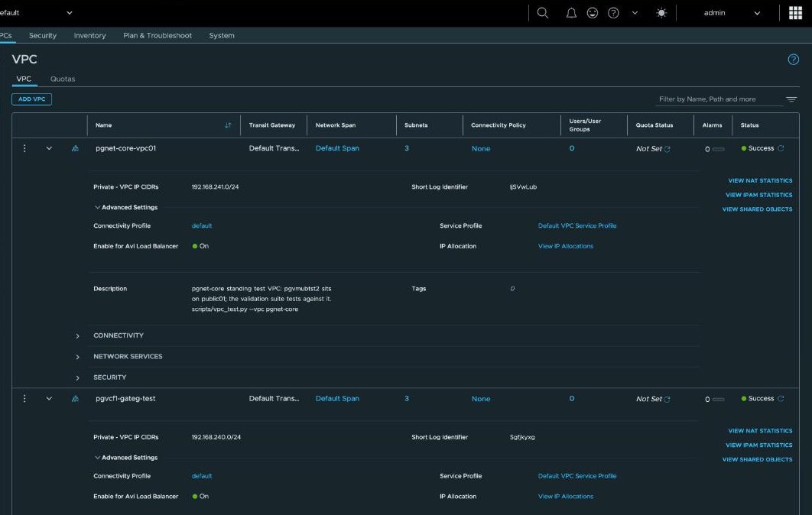Collapse Advanced Settings of pgvcf1-gateg-test
Viewport: 812px width, 515px height.
126,458
